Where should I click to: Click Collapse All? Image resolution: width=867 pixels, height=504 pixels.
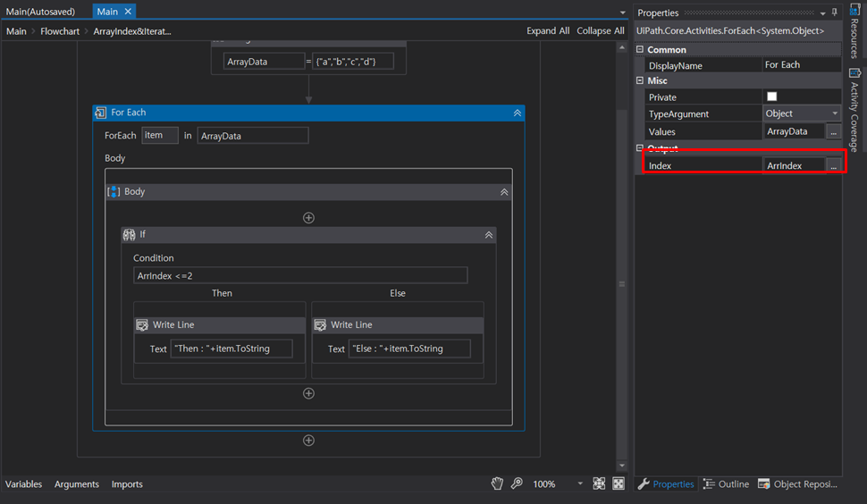click(x=601, y=31)
